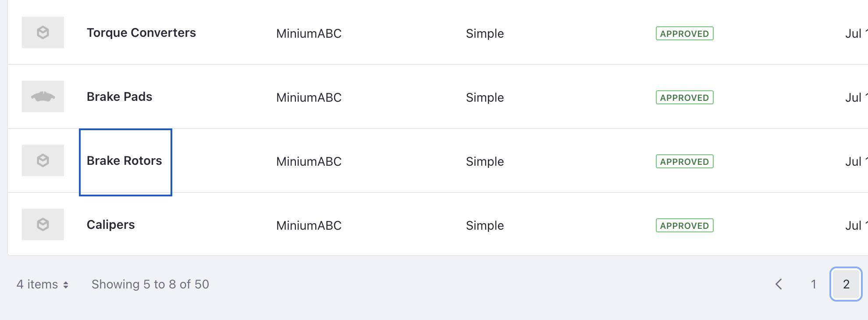
Task: Click the Approved badge in Brake Rotors row
Action: (x=684, y=162)
